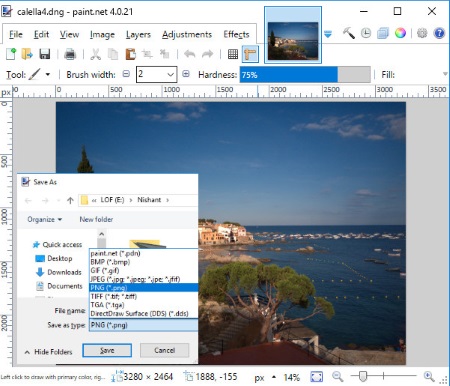The width and height of the screenshot is (450, 386).
Task: Click the zoom slider handle
Action: pyautogui.click(x=363, y=376)
